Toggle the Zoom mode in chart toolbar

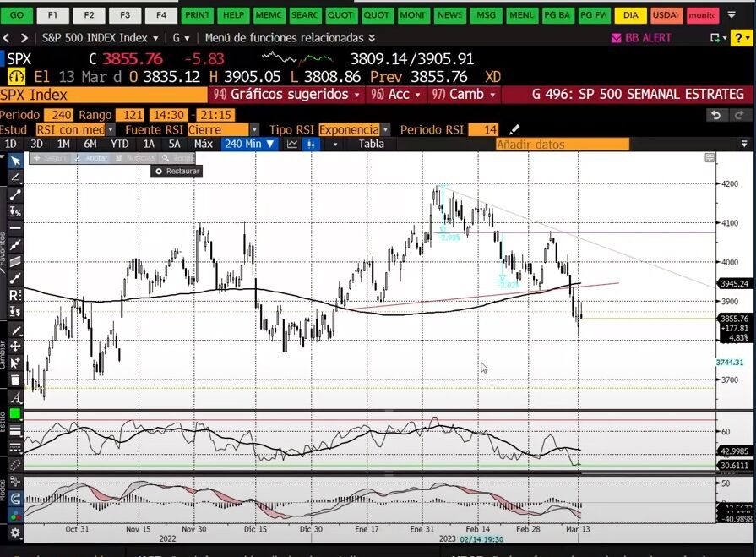point(178,158)
